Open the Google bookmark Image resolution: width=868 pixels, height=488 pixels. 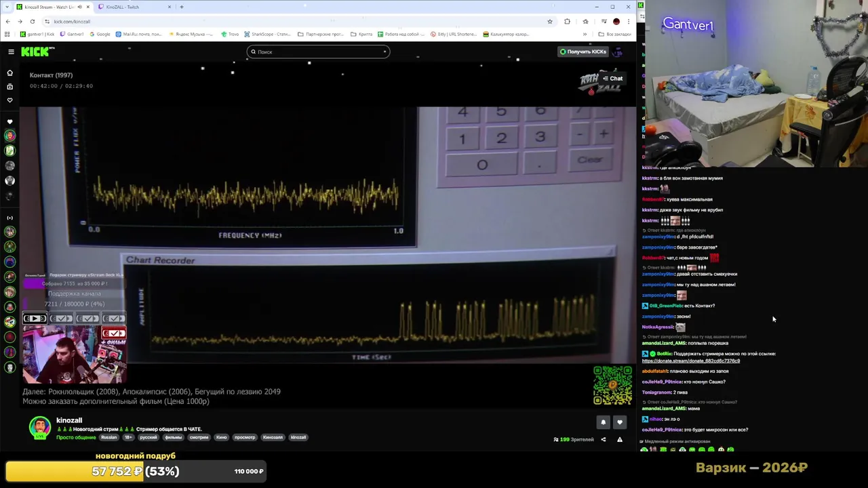(x=99, y=34)
